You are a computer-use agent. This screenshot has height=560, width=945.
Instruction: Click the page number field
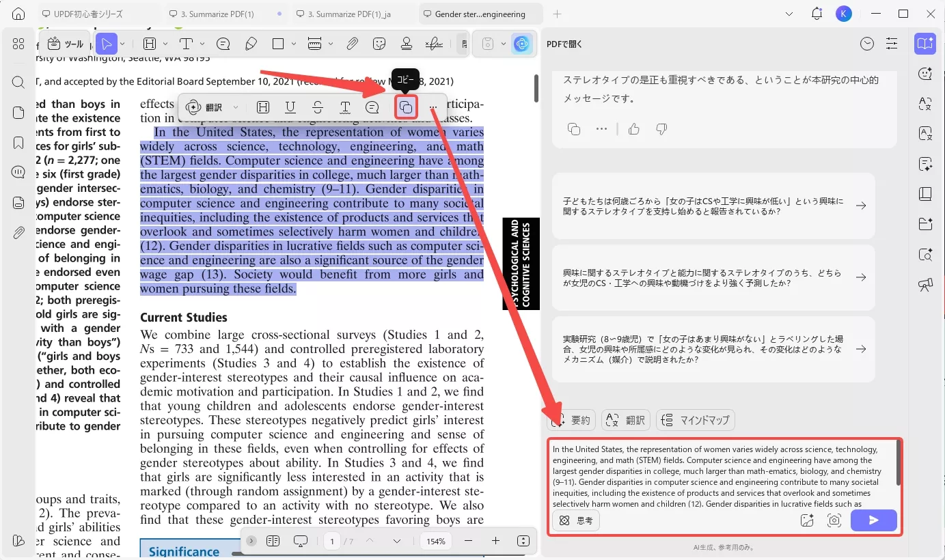click(332, 541)
